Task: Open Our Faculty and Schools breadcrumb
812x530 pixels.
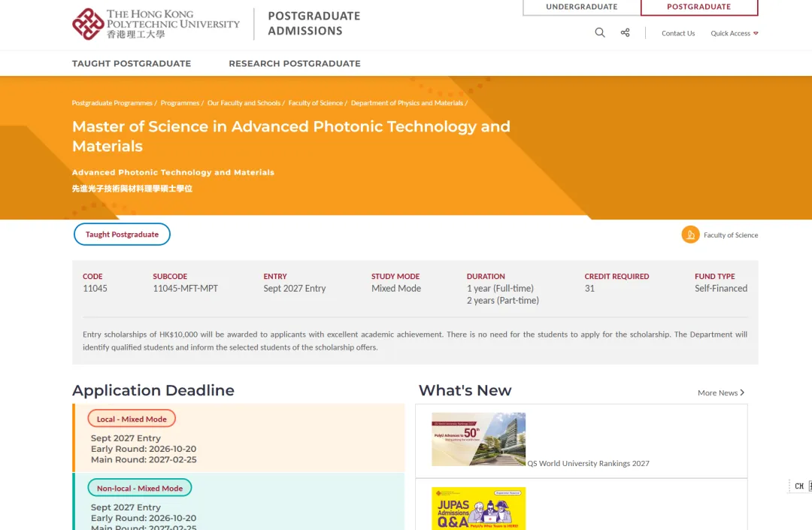Action: pyautogui.click(x=244, y=103)
